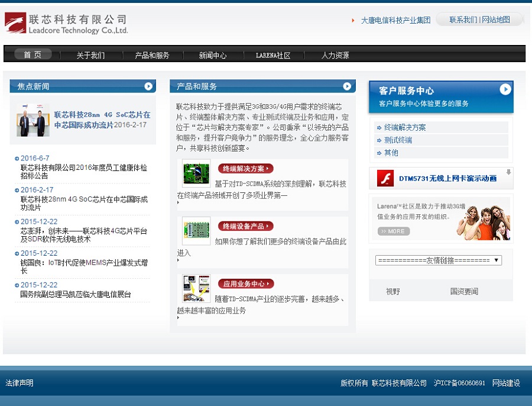Open the 应用业务中心 product thumbnail
The height and width of the screenshot is (406, 532).
coord(196,288)
